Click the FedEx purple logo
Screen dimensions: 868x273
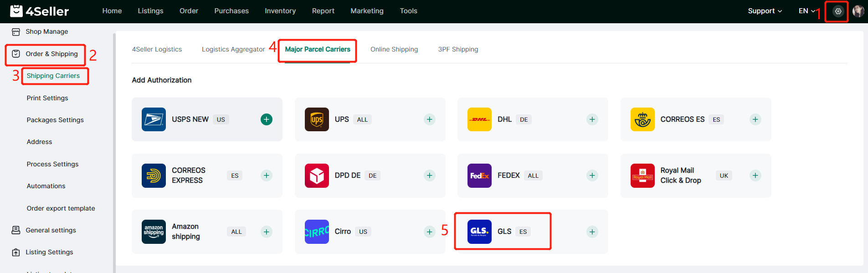pos(479,175)
